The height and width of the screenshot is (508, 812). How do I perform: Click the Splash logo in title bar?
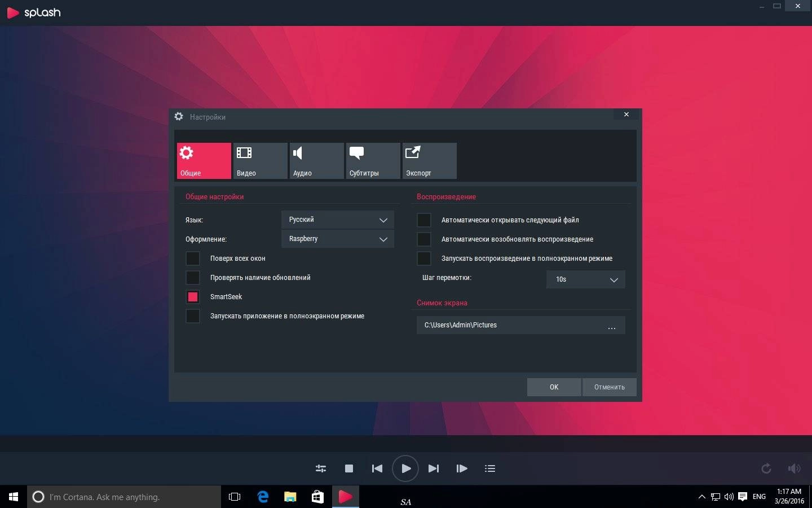coord(33,12)
